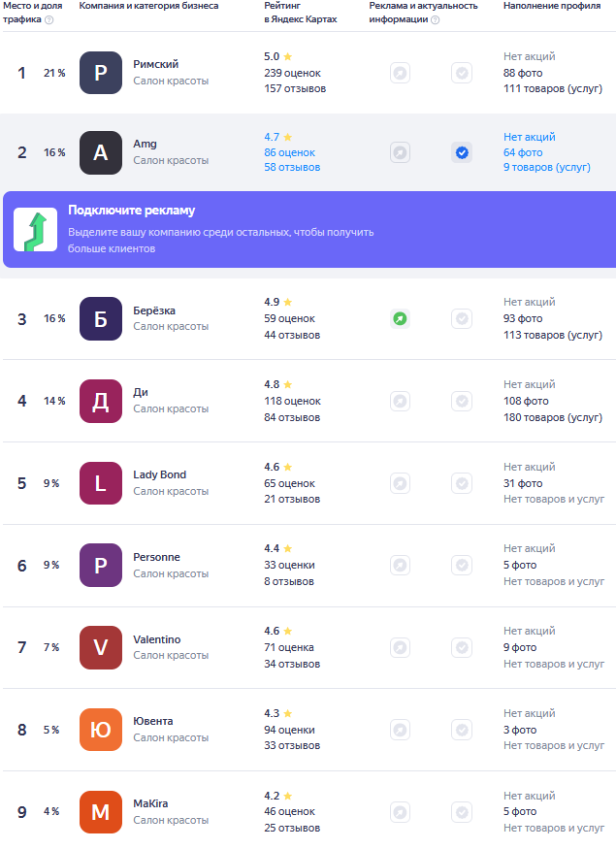Viewport: 616px width, 849px height.
Task: Select the company name 'Lady Bond'
Action: pos(160,474)
